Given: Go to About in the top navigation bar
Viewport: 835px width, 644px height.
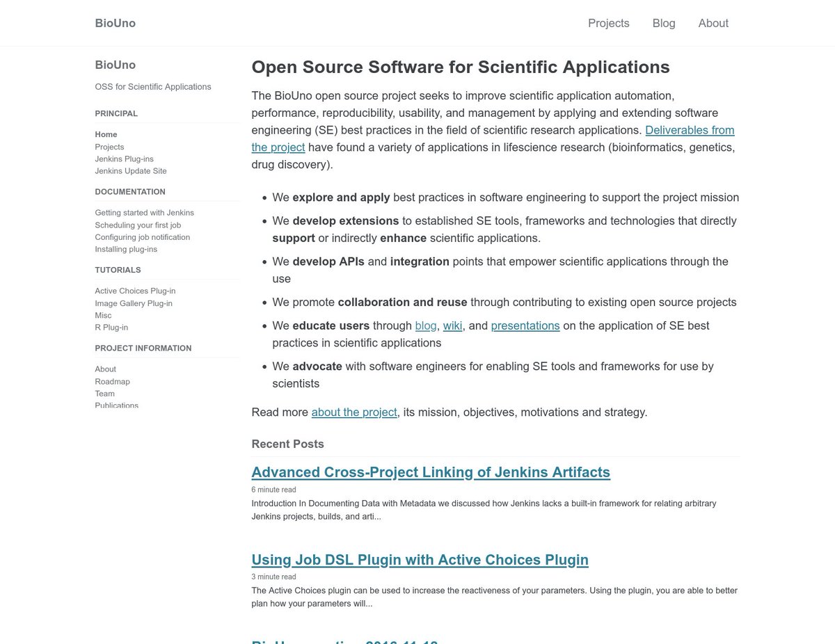Looking at the screenshot, I should click(713, 23).
